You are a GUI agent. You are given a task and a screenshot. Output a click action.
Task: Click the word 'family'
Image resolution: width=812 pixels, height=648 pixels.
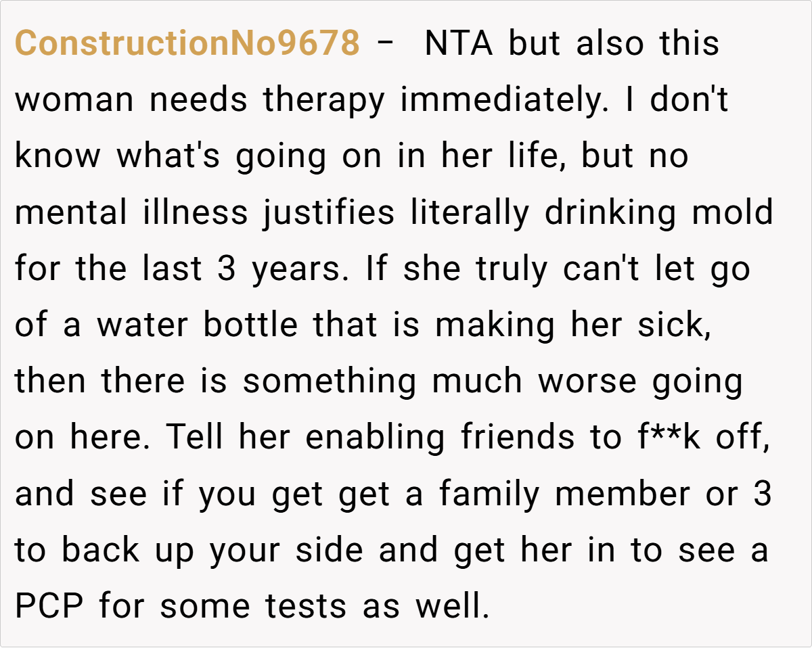pos(490,495)
